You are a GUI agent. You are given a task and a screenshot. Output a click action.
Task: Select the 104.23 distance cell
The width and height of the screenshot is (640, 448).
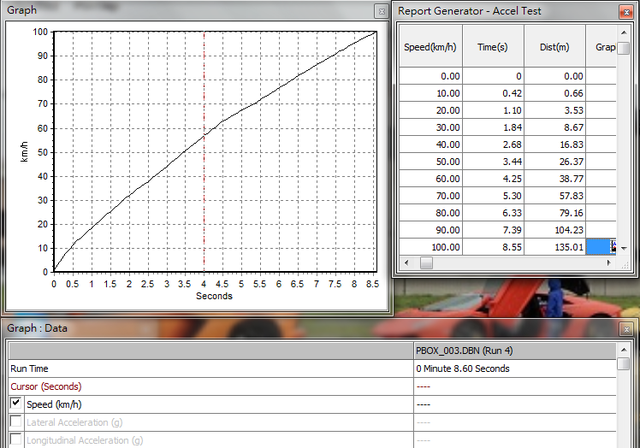(555, 230)
